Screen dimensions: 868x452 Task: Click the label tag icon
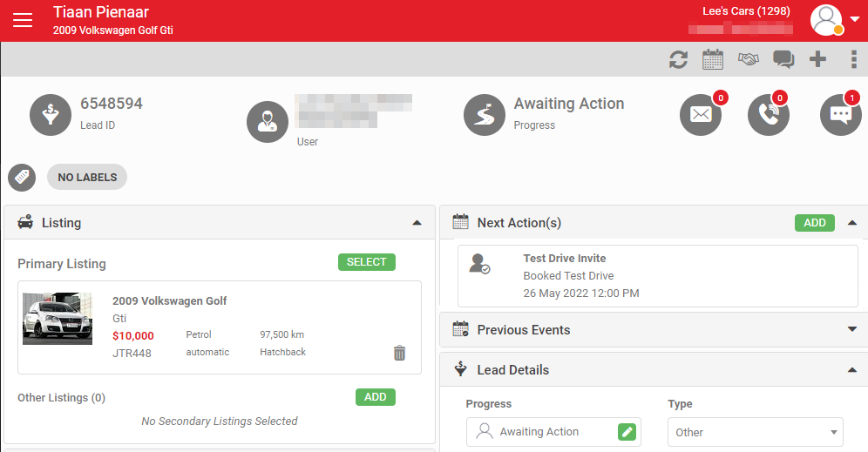point(22,177)
